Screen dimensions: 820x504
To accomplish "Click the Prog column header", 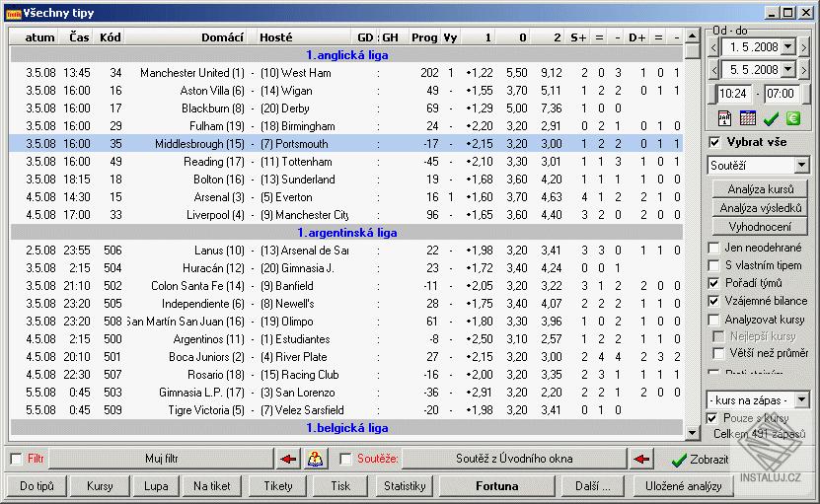I will click(x=424, y=37).
